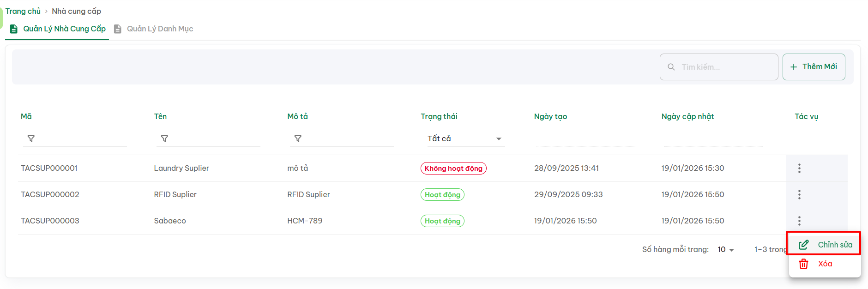
Task: Click the 'Tìm kiếm...' search field
Action: [725, 67]
